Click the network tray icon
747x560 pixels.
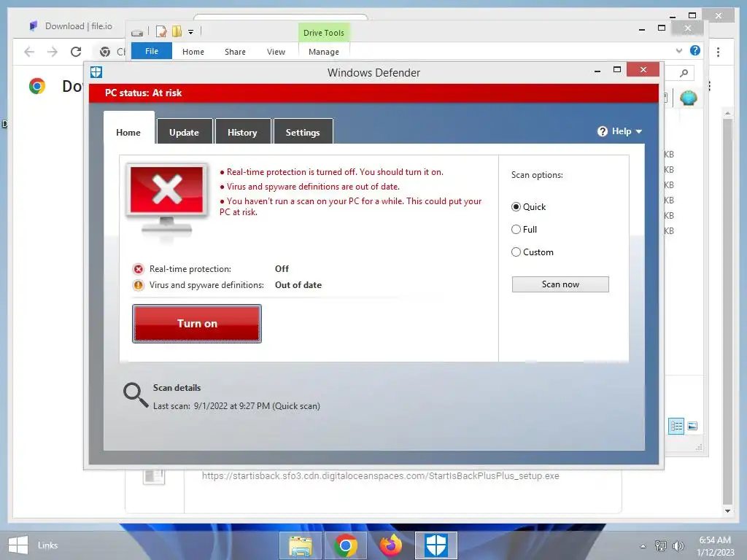point(661,545)
